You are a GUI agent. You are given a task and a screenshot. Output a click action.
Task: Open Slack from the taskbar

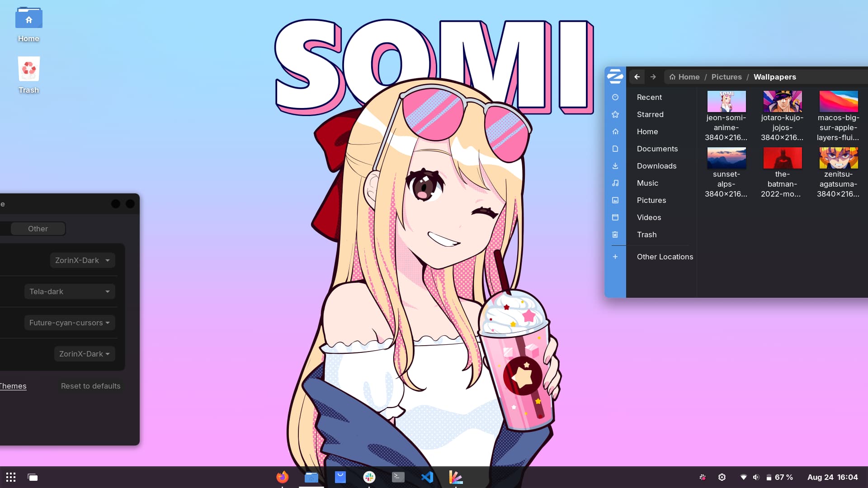tap(369, 477)
